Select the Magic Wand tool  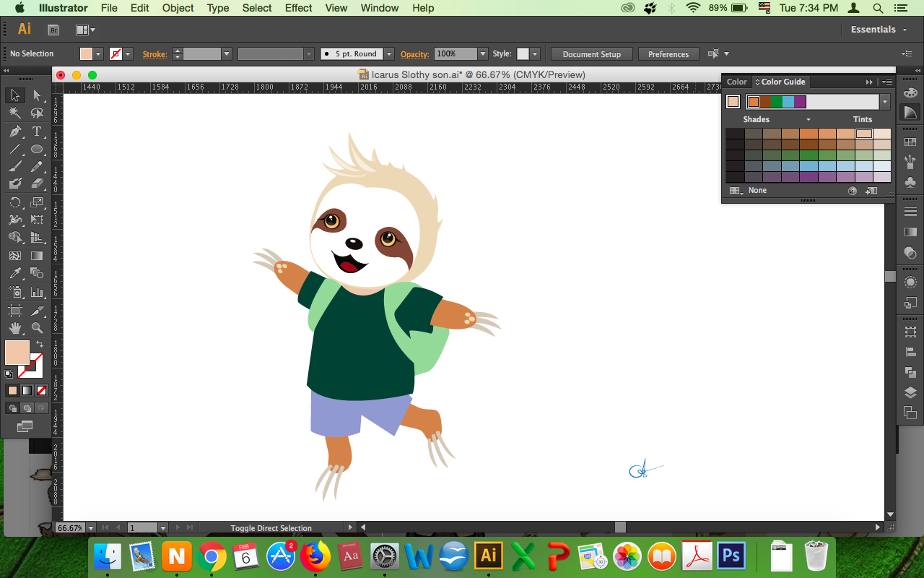[x=15, y=113]
